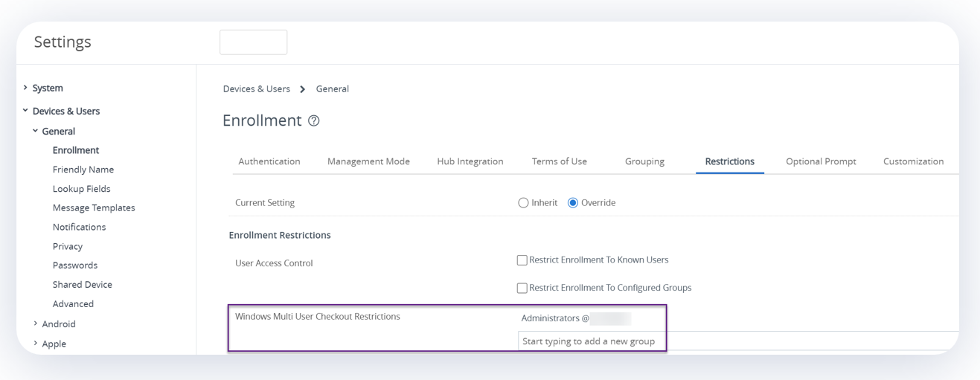Expand the Apple settings node
980x380 pixels.
(35, 344)
